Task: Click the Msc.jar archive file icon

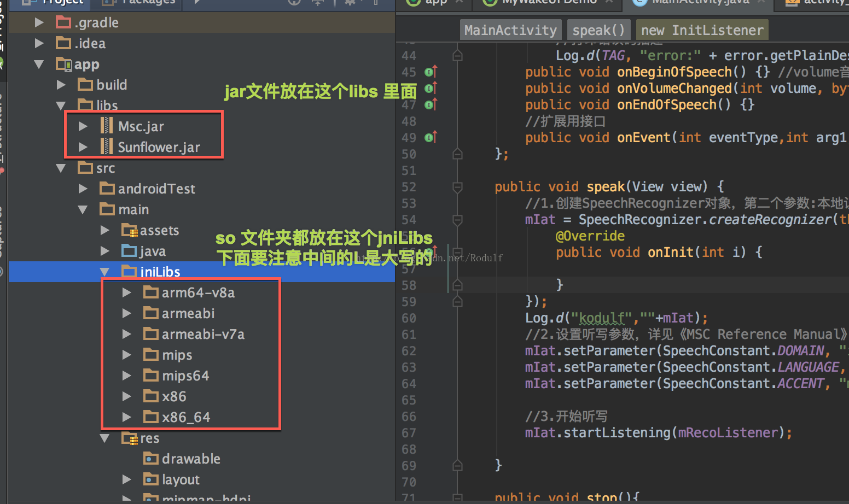Action: pos(107,126)
